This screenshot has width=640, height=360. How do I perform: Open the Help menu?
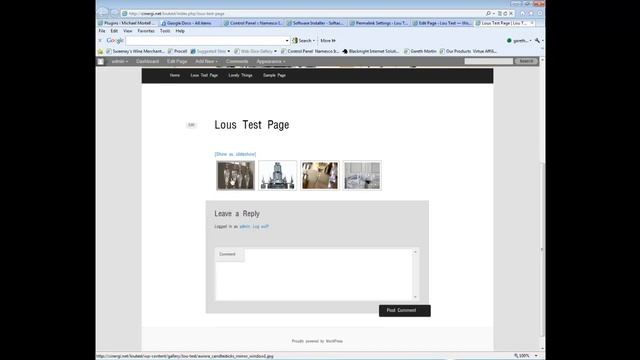coord(180,31)
